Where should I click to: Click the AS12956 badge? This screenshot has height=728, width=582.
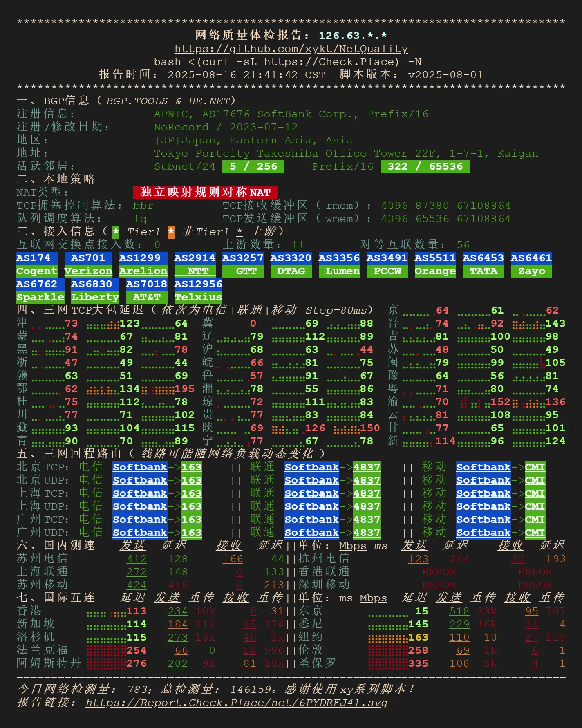198,284
